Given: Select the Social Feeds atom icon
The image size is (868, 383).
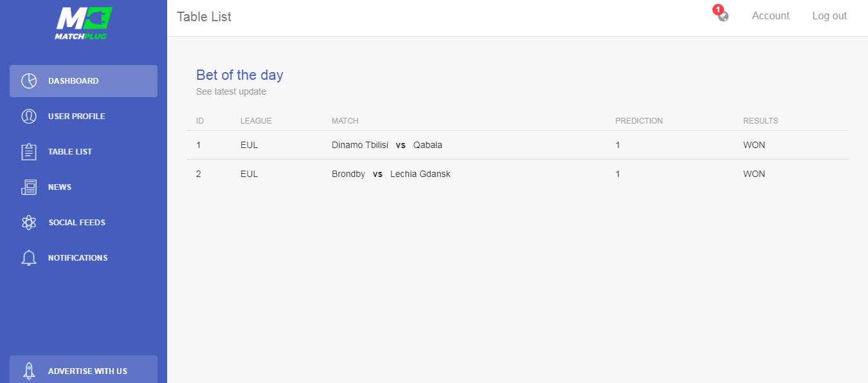Looking at the screenshot, I should coord(29,223).
